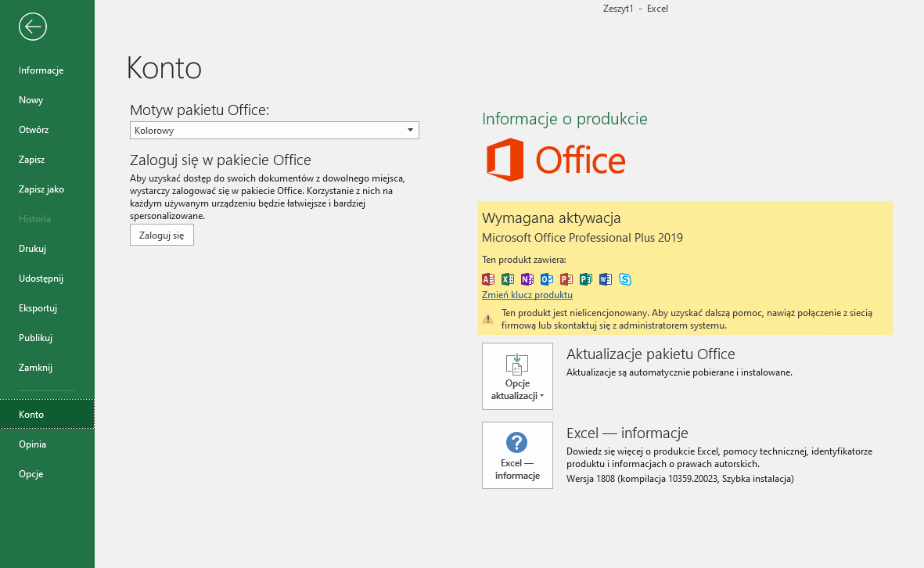
Task: Click the Outlook app icon
Action: tap(547, 279)
